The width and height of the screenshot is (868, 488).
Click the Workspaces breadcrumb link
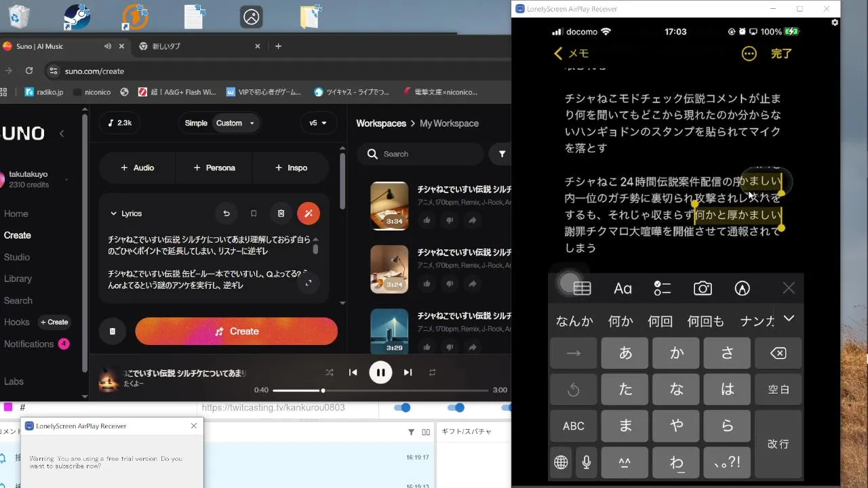click(x=381, y=123)
